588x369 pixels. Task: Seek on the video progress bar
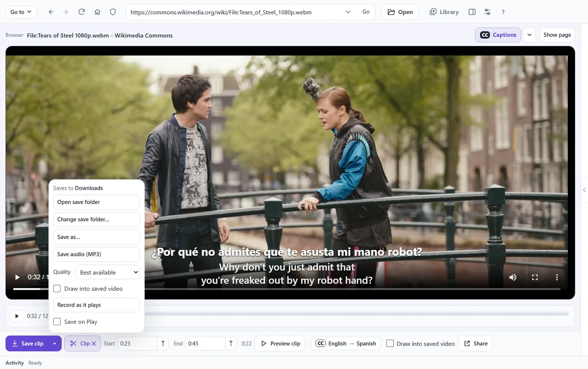tap(287, 289)
